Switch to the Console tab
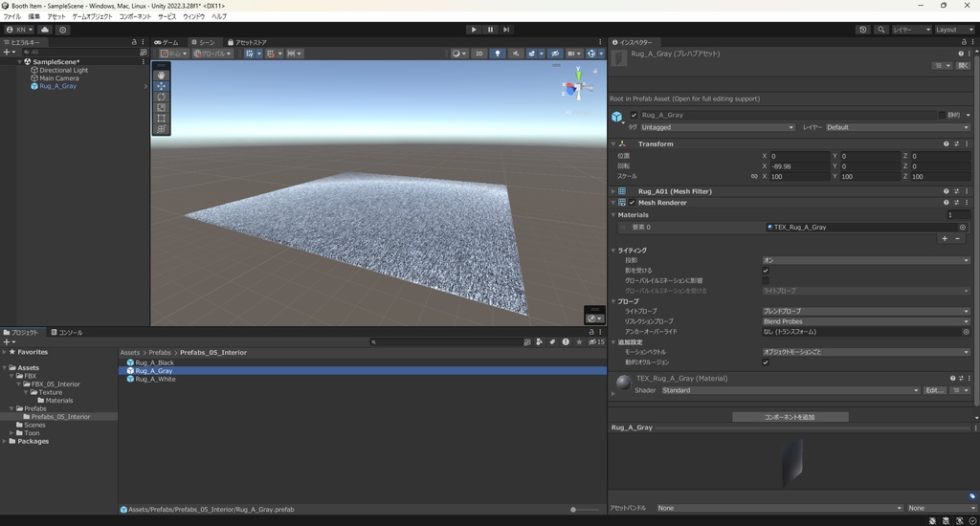Image resolution: width=980 pixels, height=526 pixels. [67, 333]
